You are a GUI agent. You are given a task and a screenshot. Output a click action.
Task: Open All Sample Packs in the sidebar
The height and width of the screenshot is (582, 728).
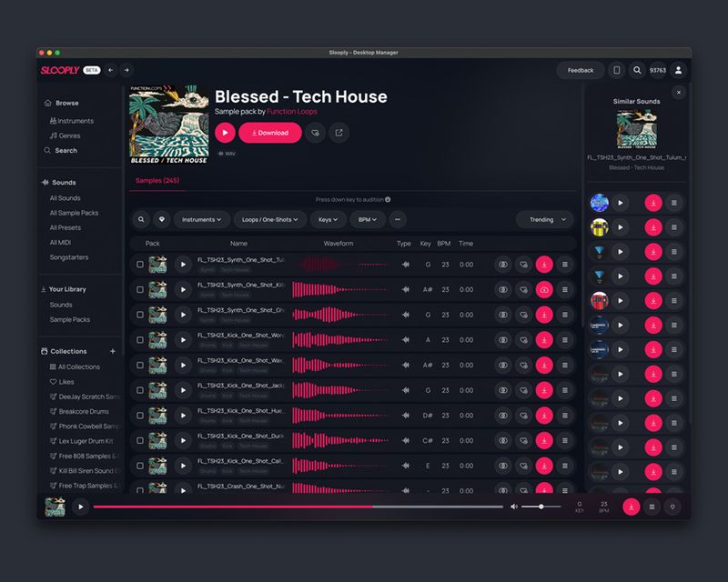click(x=75, y=212)
